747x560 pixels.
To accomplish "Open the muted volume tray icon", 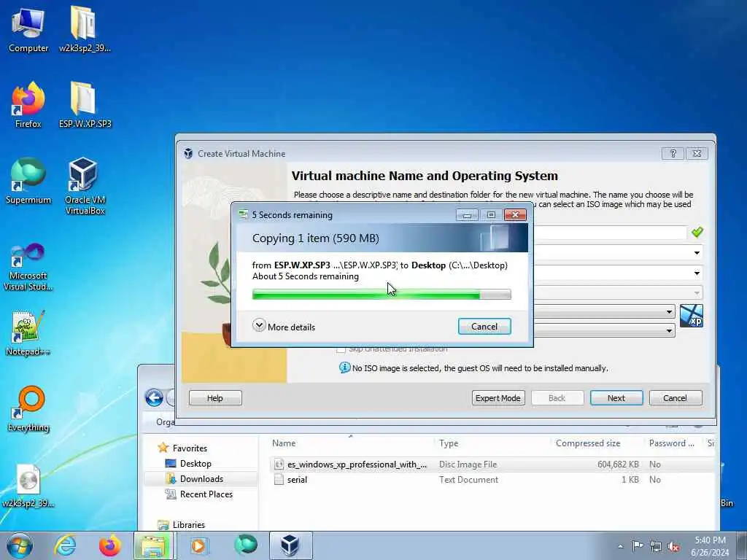I will tap(673, 547).
